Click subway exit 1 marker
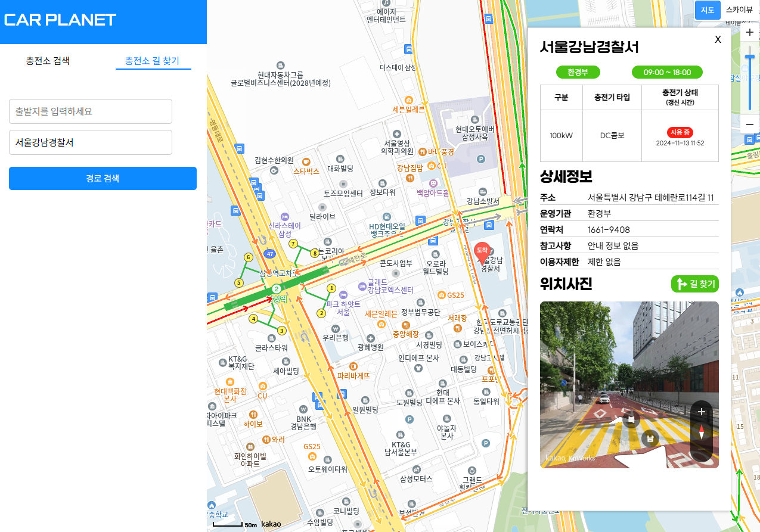 (331, 288)
